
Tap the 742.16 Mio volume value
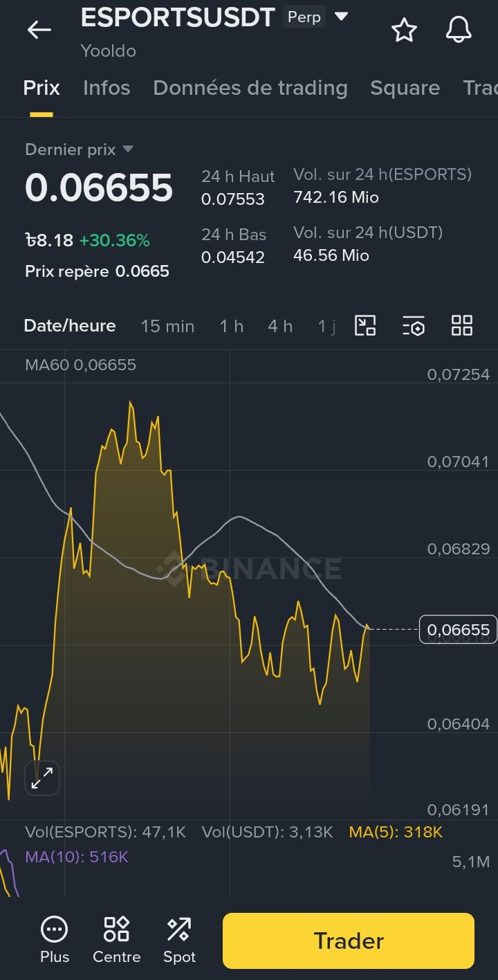[x=336, y=197]
